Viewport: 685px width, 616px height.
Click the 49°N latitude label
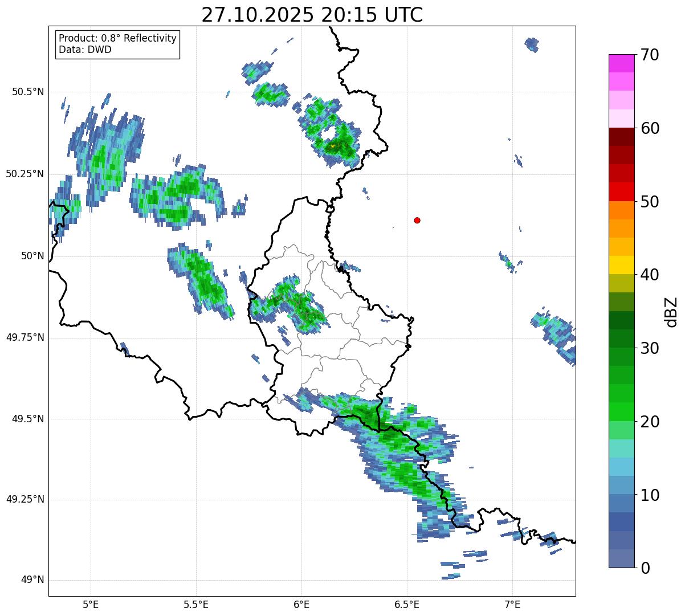pyautogui.click(x=32, y=580)
